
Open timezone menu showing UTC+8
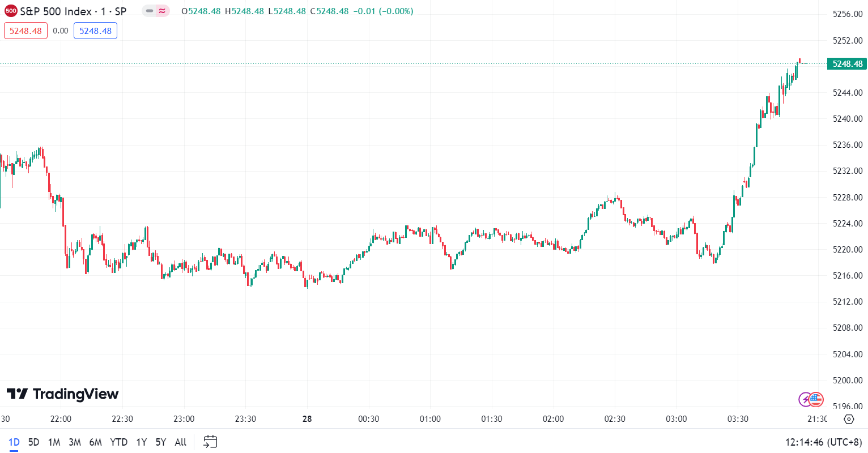point(823,442)
